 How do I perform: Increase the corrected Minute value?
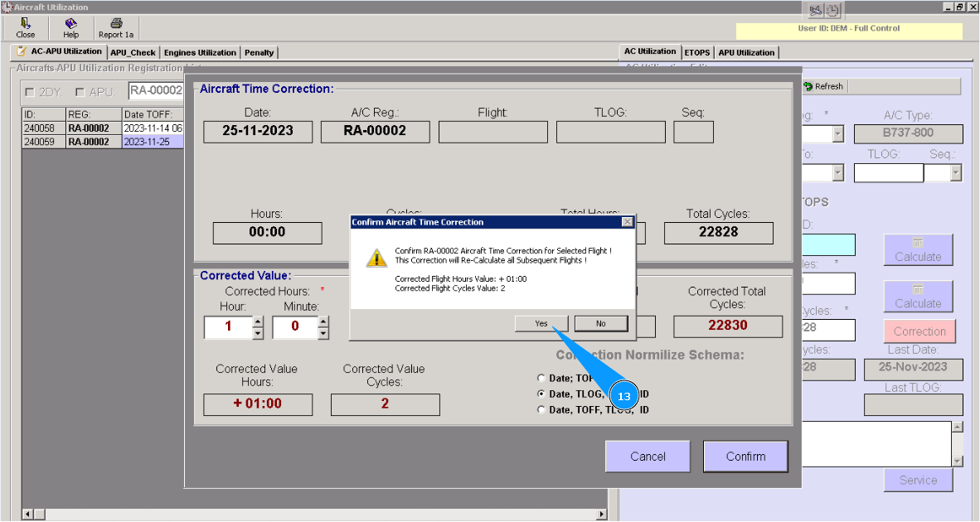pos(323,321)
